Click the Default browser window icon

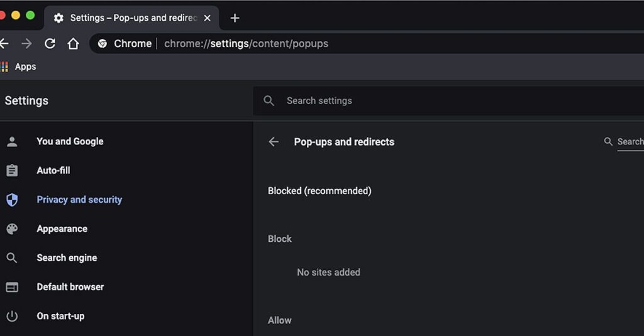coord(12,287)
